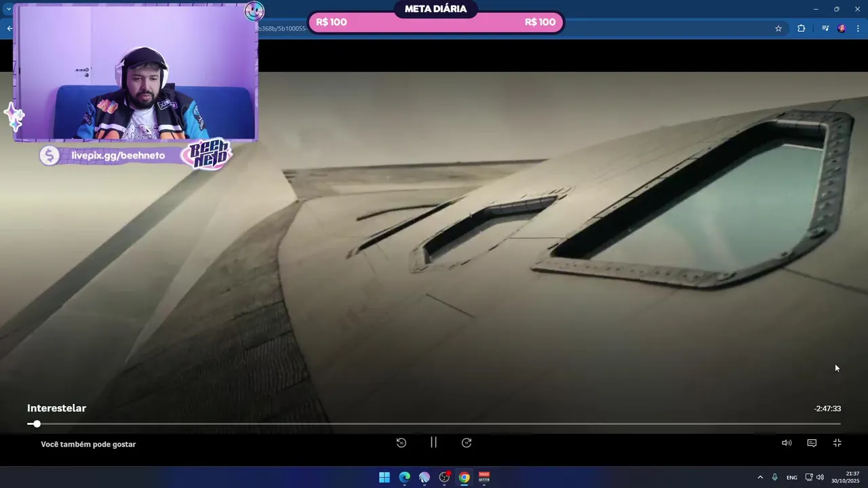Seek to the middle of the progress bar
This screenshot has height=488, width=868.
pyautogui.click(x=434, y=424)
